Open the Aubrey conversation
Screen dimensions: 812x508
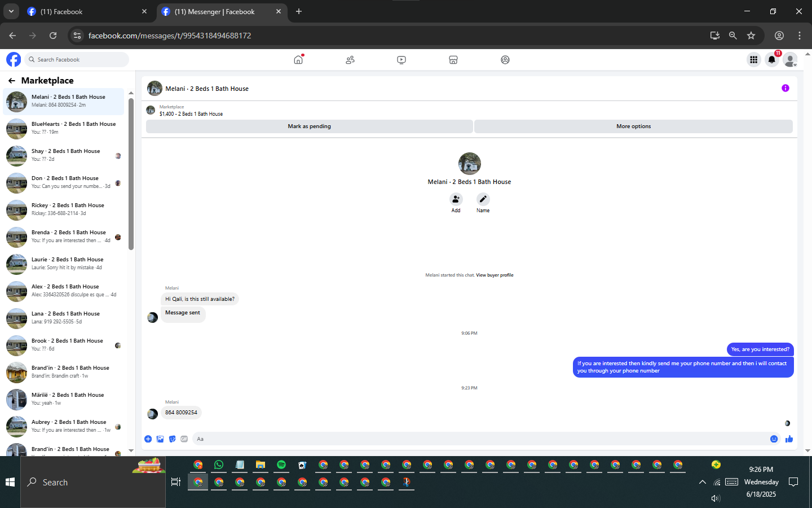pyautogui.click(x=63, y=426)
